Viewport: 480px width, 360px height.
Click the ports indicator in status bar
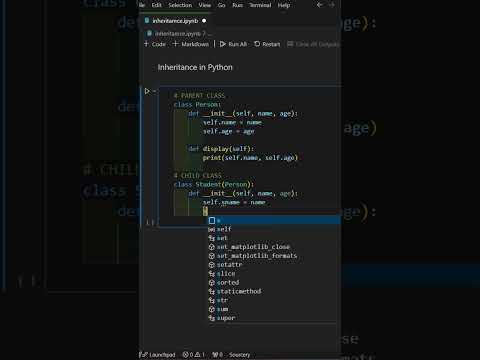[217, 355]
